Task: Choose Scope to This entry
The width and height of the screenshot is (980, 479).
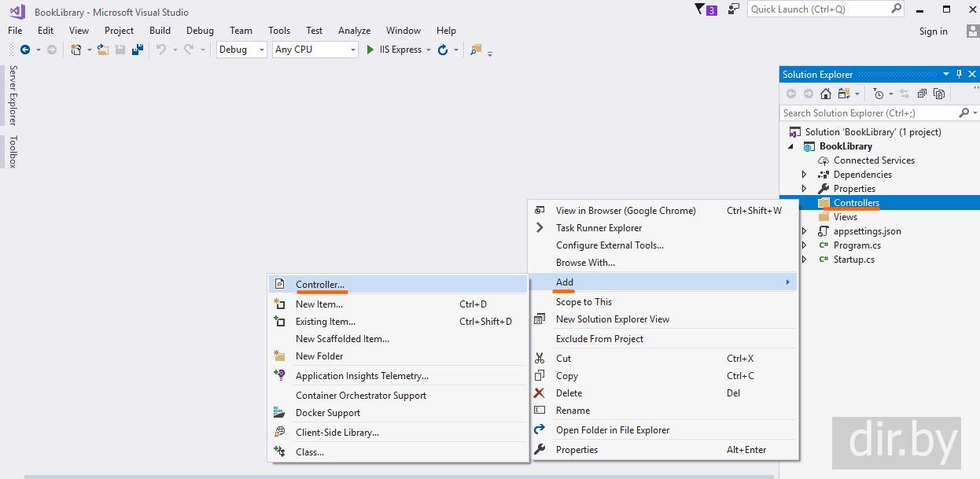Action: [x=663, y=301]
